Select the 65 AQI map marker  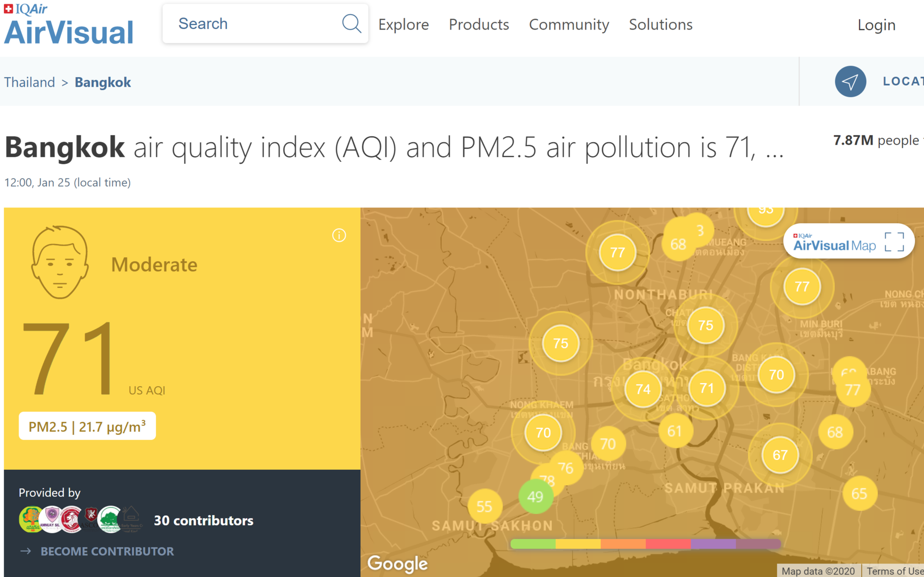pyautogui.click(x=859, y=494)
